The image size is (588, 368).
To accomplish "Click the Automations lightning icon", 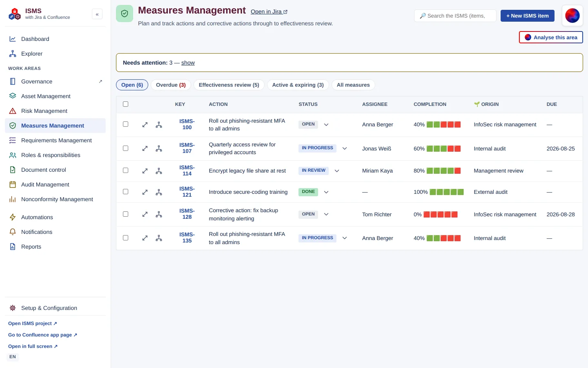I will 13,217.
